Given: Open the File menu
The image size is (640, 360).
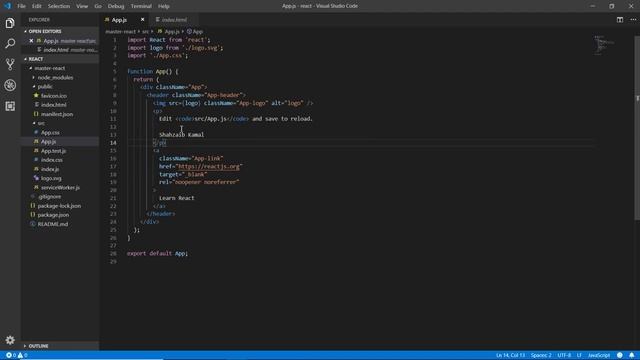Looking at the screenshot, I should click(x=21, y=6).
